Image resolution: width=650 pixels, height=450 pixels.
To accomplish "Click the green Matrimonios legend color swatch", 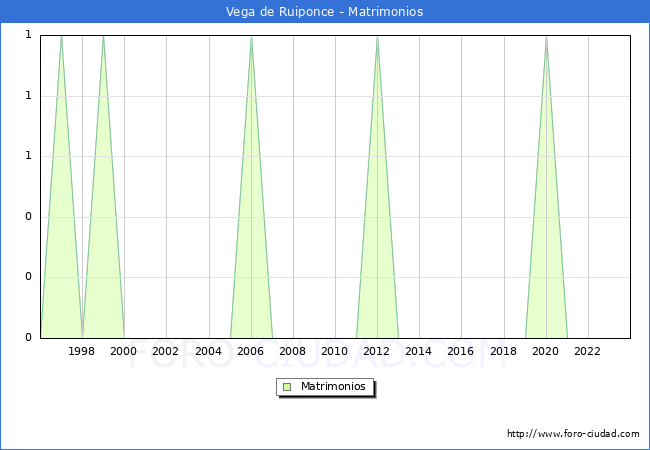I will coord(287,386).
